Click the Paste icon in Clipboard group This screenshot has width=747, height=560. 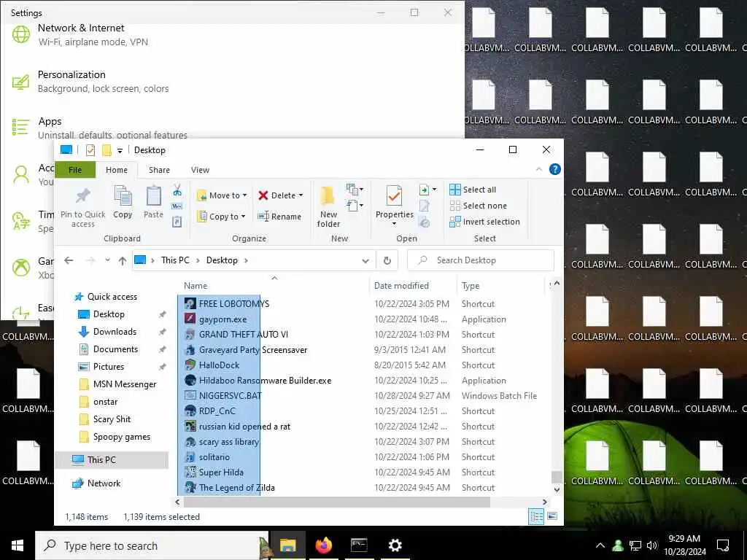pos(153,196)
